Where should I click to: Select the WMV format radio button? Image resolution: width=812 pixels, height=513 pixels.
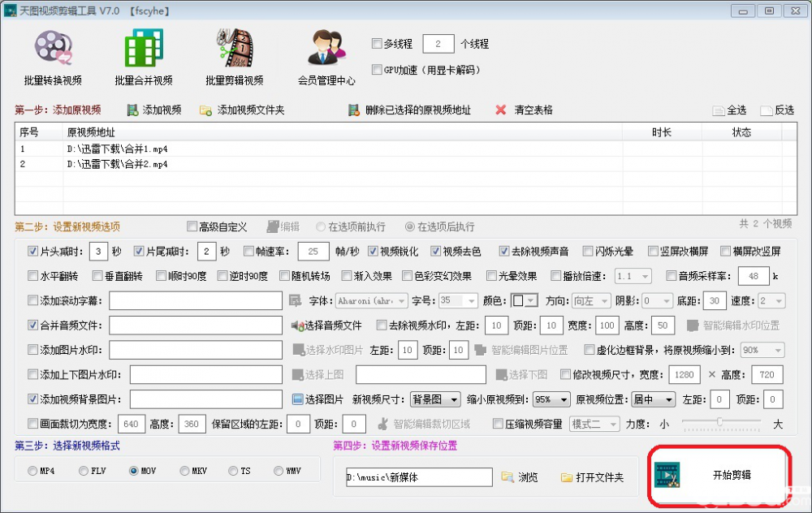[x=279, y=471]
